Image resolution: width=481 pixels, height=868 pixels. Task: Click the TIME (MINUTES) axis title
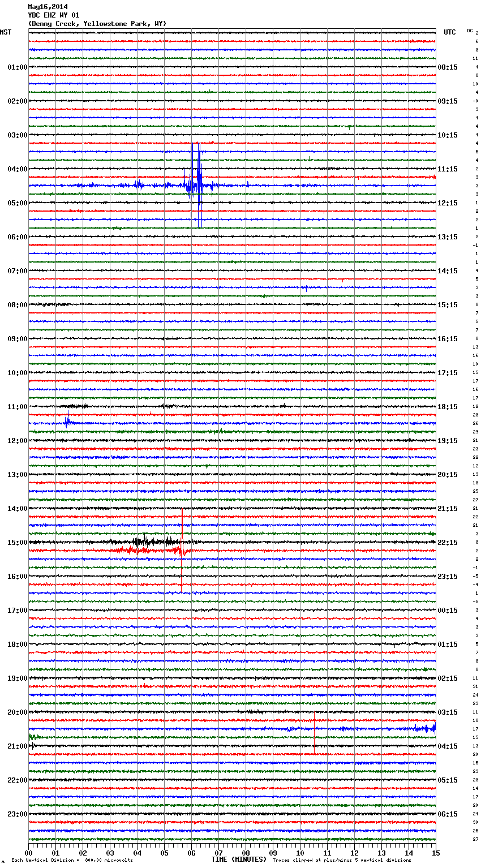coord(239,860)
